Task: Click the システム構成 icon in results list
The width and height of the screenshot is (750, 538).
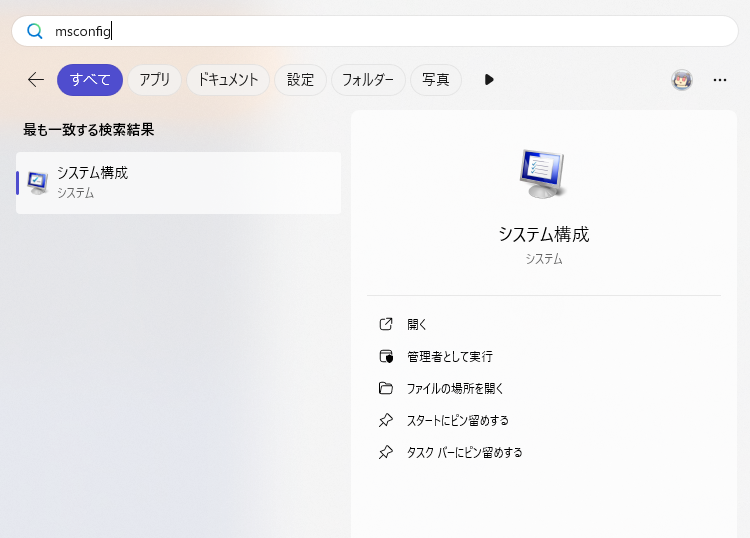Action: click(37, 183)
